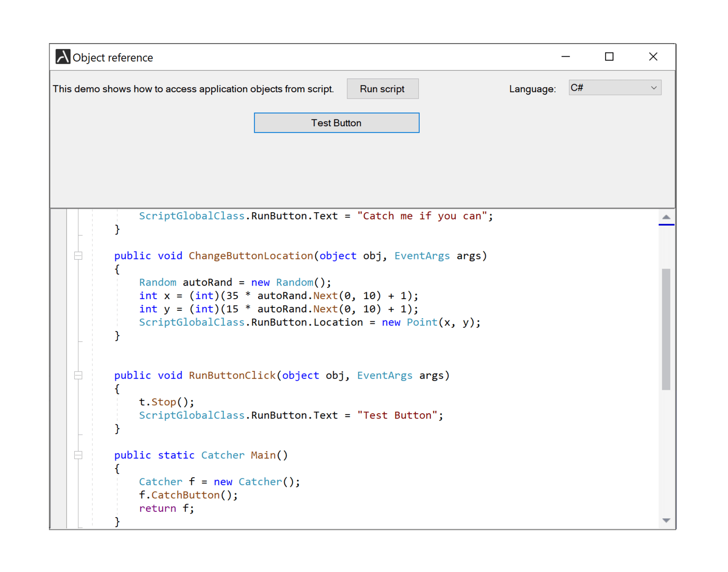Collapse the RunButtonClick code fold marker
Image resolution: width=728 pixels, height=572 pixels.
click(78, 375)
